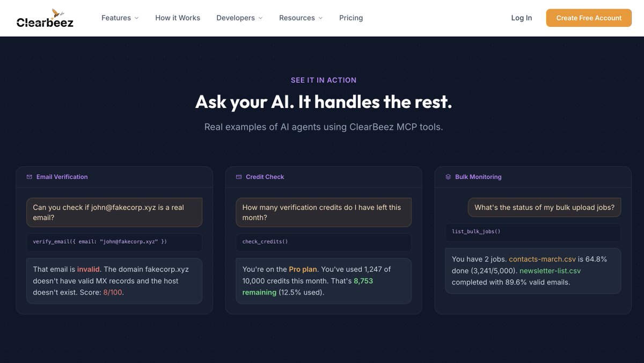Expand the Resources navigation dropdown

click(301, 18)
